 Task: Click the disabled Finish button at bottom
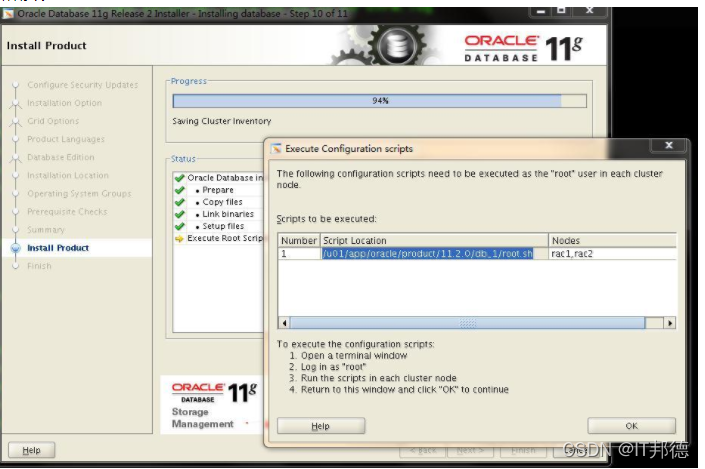(523, 450)
